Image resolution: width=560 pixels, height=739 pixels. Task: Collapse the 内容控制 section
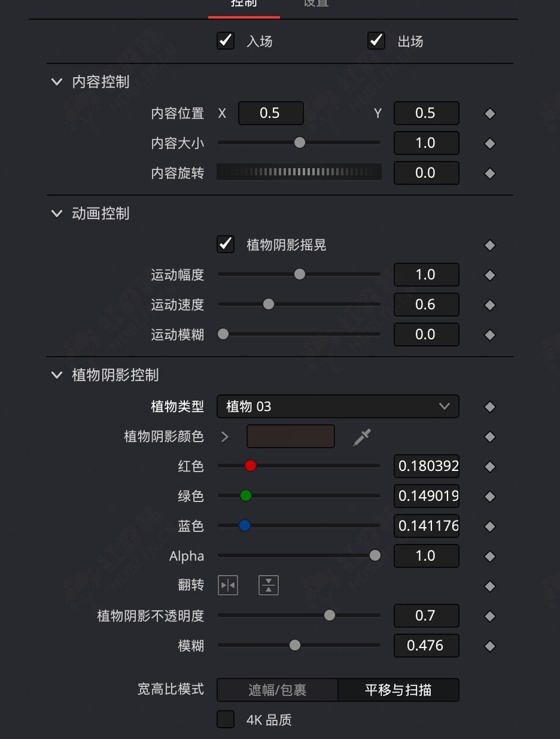(57, 82)
